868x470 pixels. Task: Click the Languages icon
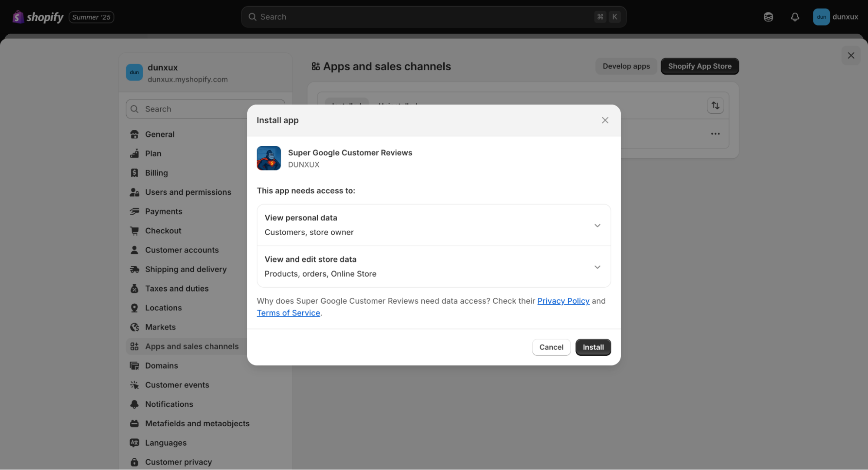(x=135, y=443)
